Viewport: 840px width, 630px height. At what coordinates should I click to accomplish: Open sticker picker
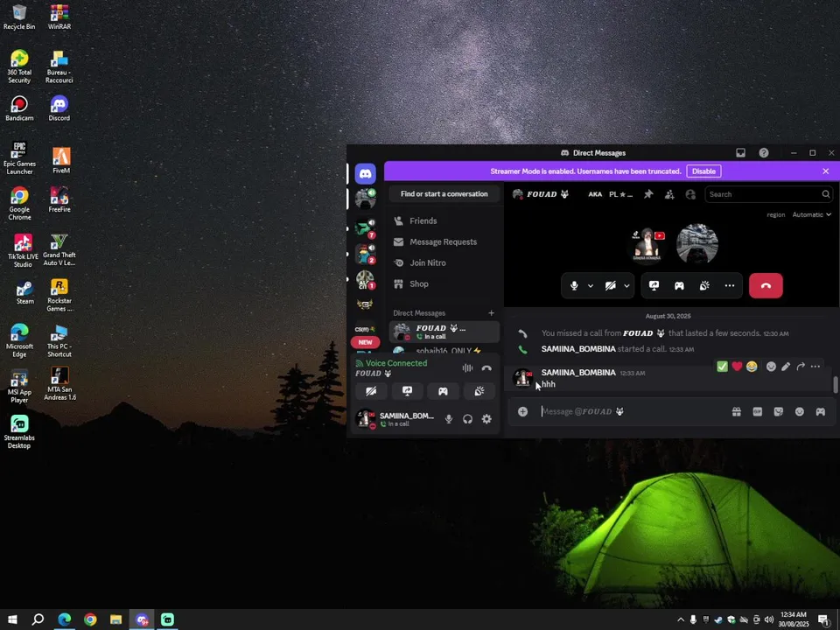click(x=779, y=411)
